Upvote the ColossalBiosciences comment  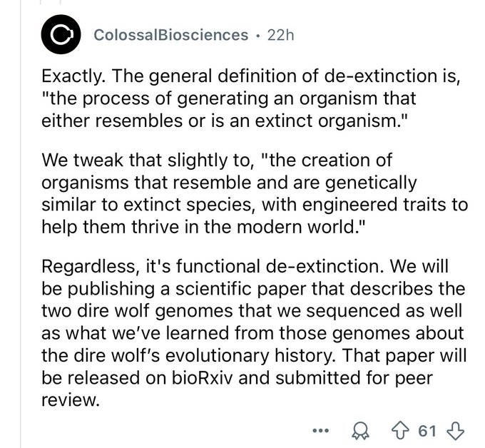tap(400, 431)
